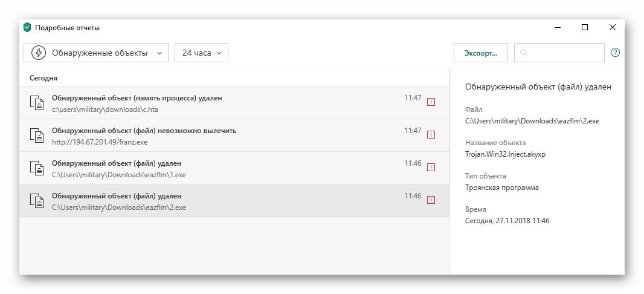Select the eazflm\1.exe deleted entry
The width and height of the screenshot is (644, 294).
tap(234, 168)
